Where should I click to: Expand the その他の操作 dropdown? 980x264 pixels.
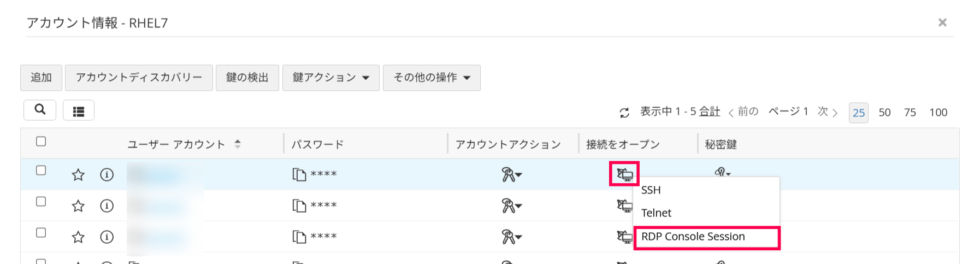coord(432,78)
